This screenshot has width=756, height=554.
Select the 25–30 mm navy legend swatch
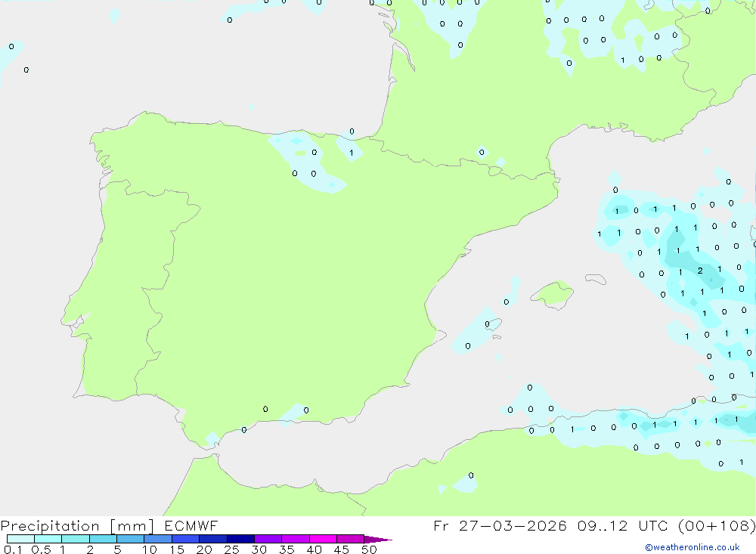(240, 539)
